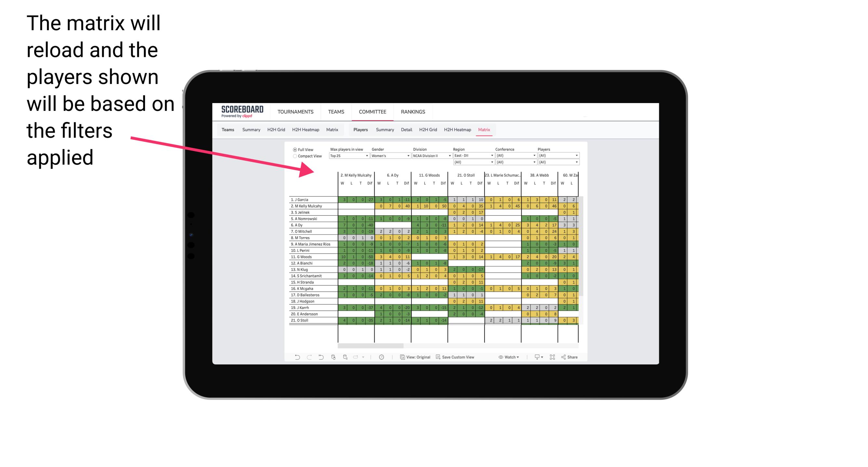Click the Top 25 Max players dropdown

346,156
